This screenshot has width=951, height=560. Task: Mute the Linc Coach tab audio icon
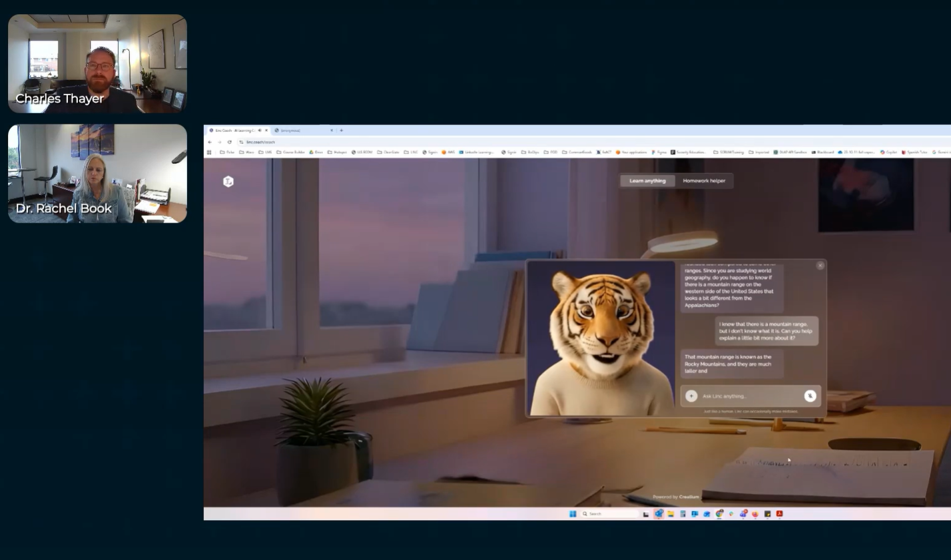coord(260,131)
